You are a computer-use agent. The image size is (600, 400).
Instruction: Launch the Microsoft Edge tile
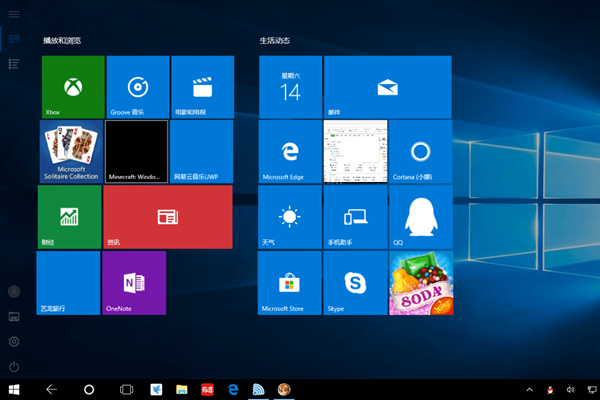click(290, 152)
